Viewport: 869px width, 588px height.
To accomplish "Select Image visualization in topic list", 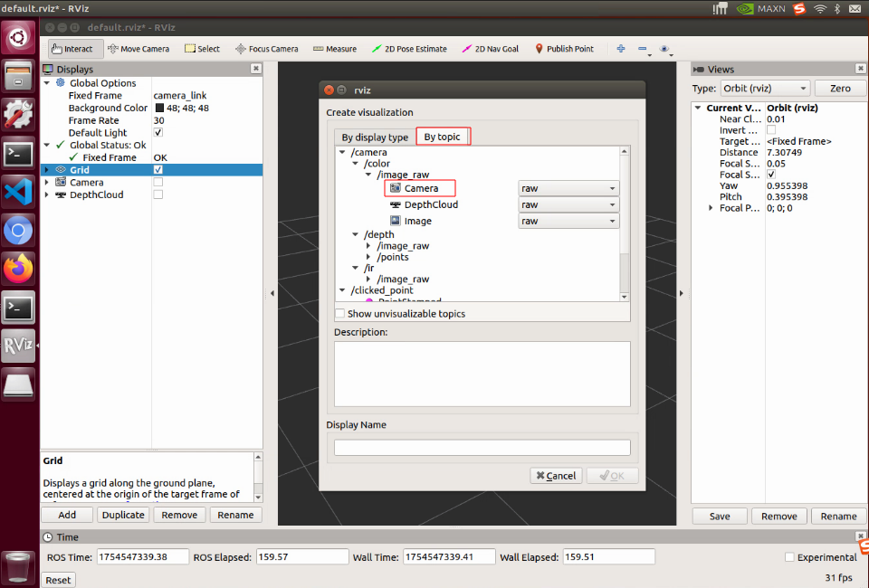I will pos(411,221).
